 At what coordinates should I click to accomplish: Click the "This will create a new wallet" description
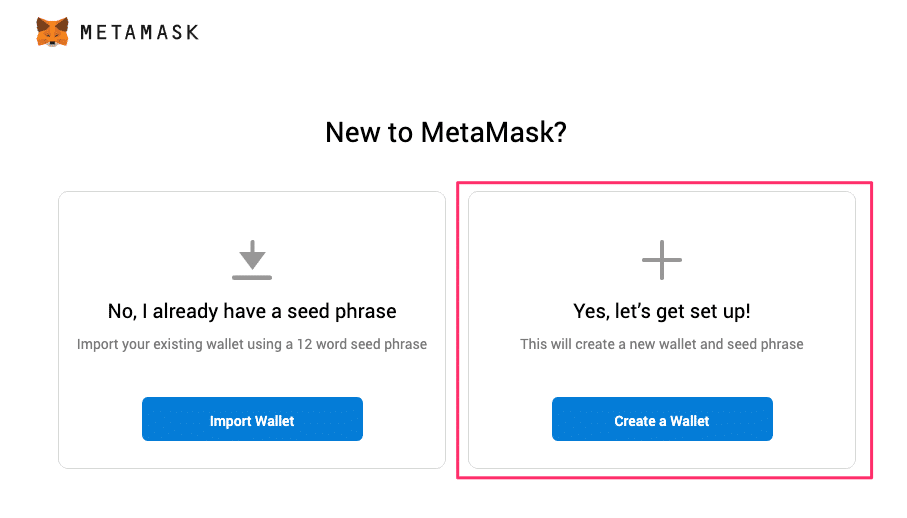[x=661, y=344]
